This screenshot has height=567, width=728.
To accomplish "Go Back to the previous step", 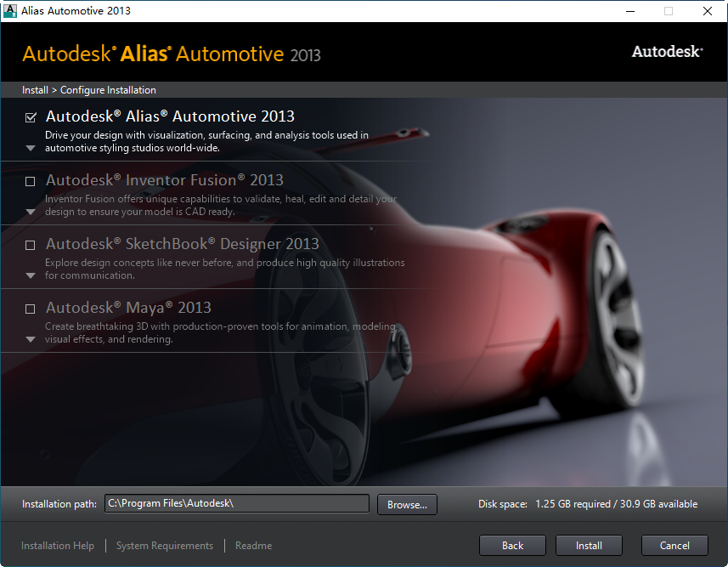I will [512, 545].
